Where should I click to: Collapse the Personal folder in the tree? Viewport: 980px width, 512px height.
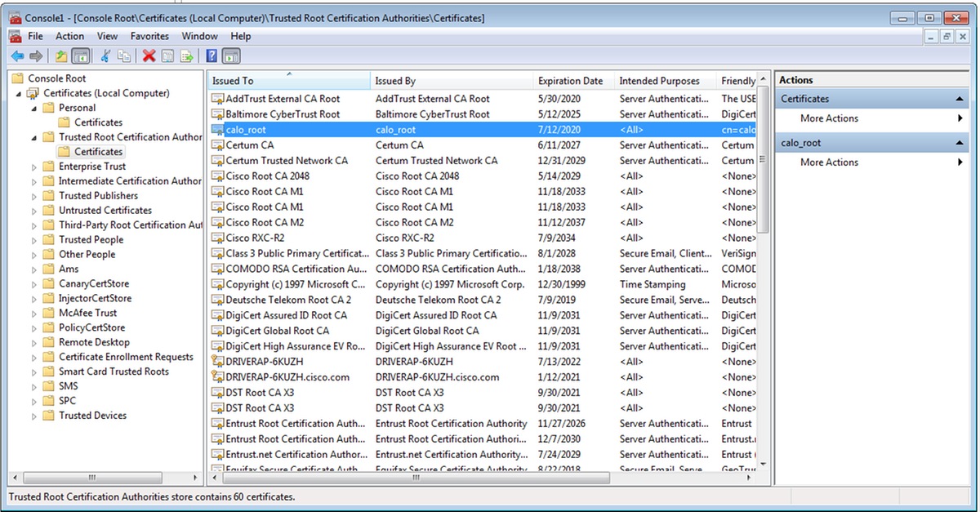pos(34,108)
